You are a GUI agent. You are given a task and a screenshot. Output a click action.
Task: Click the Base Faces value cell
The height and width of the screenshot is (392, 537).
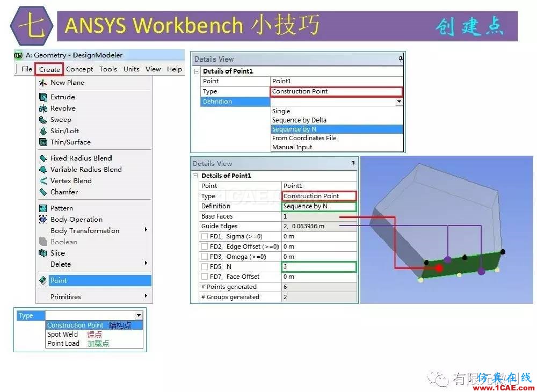point(319,216)
